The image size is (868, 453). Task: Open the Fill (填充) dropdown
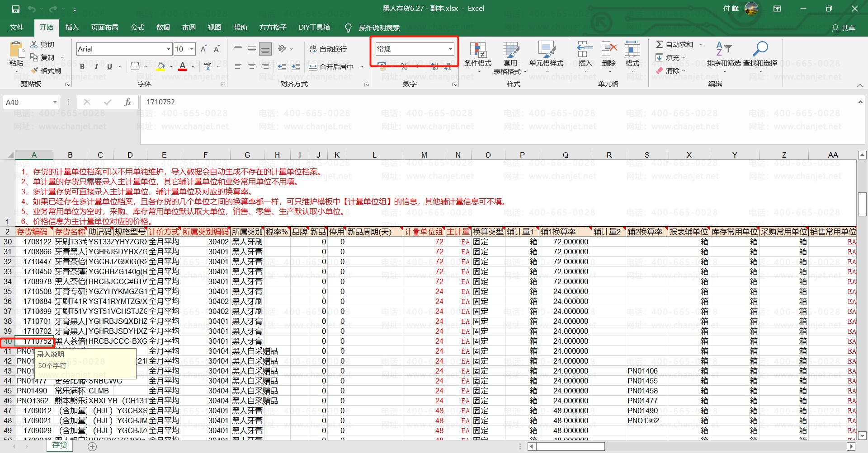pyautogui.click(x=671, y=57)
